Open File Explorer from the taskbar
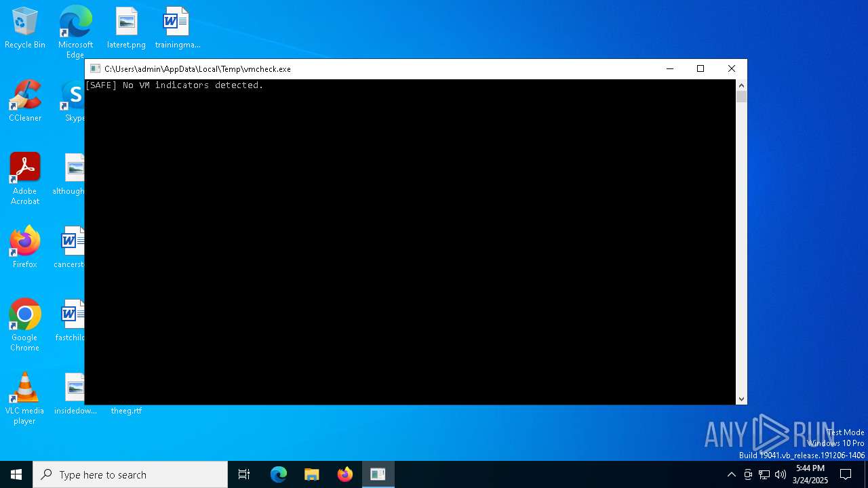This screenshot has height=488, width=868. tap(312, 474)
